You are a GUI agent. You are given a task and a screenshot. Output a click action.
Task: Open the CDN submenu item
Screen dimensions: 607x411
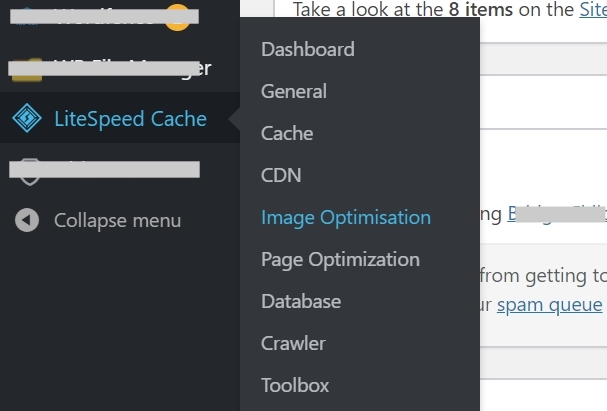pos(281,175)
